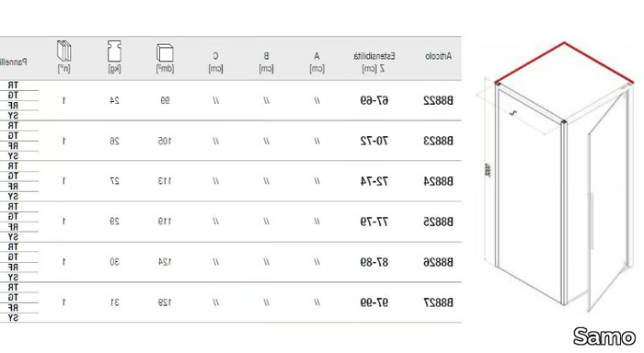Click the 97-99 extensibility value
644x353 pixels.
pos(374,302)
